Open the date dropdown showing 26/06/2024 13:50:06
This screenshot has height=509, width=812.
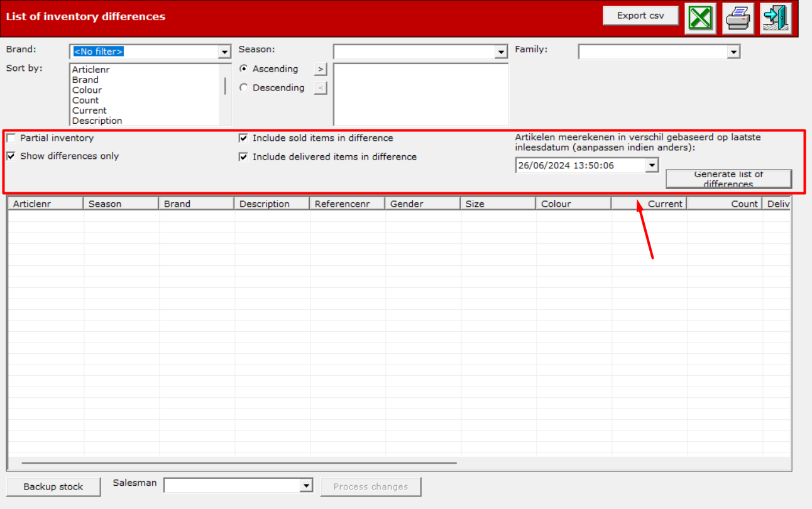coord(652,165)
